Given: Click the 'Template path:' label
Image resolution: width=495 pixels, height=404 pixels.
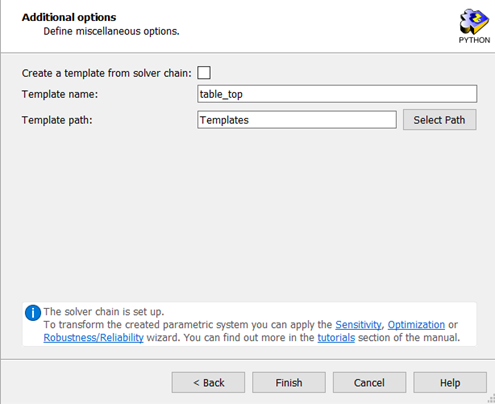Looking at the screenshot, I should click(57, 120).
